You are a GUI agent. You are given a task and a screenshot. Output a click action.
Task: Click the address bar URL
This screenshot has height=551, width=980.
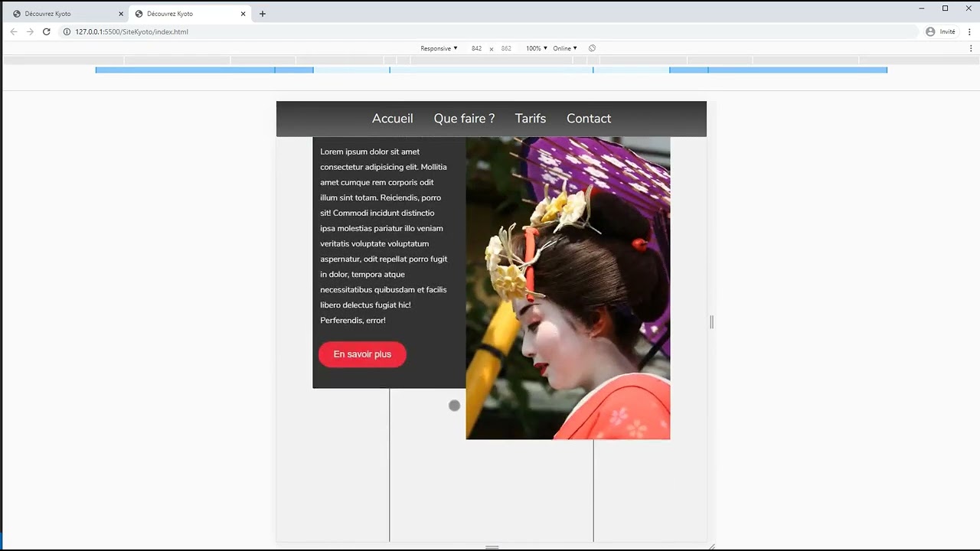[x=132, y=31]
